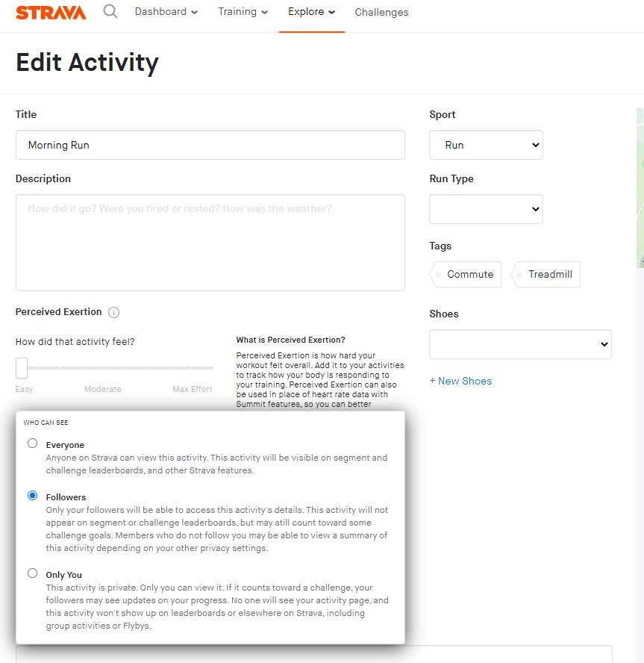Open the search magnifier
644x663 pixels.
point(109,12)
